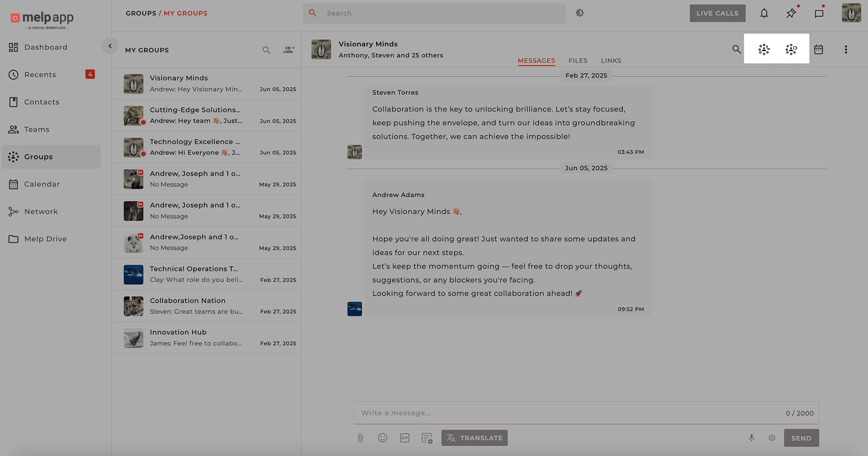This screenshot has height=456, width=868.
Task: Open notifications bell
Action: (764, 13)
